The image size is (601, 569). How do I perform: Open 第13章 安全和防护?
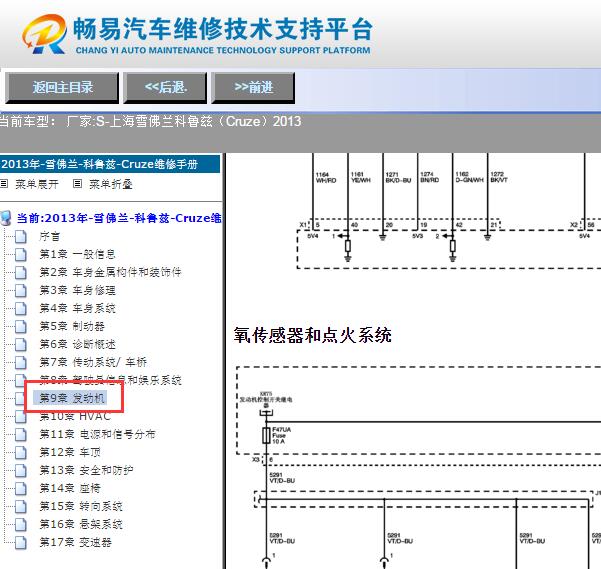(x=87, y=470)
